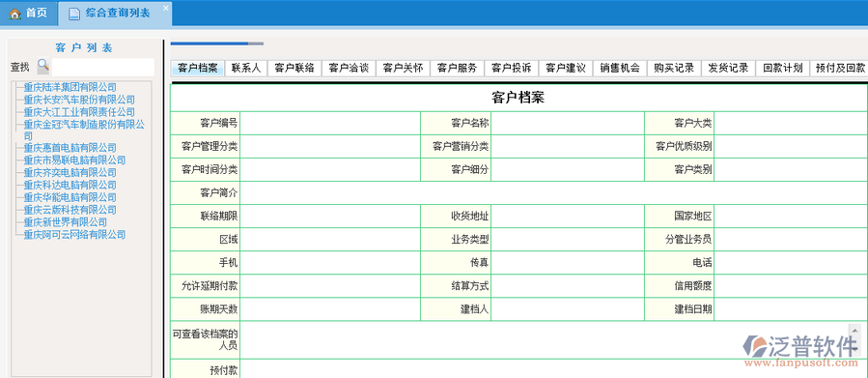
Task: Click the document icon on 综合查询列表 tab
Action: tap(73, 14)
